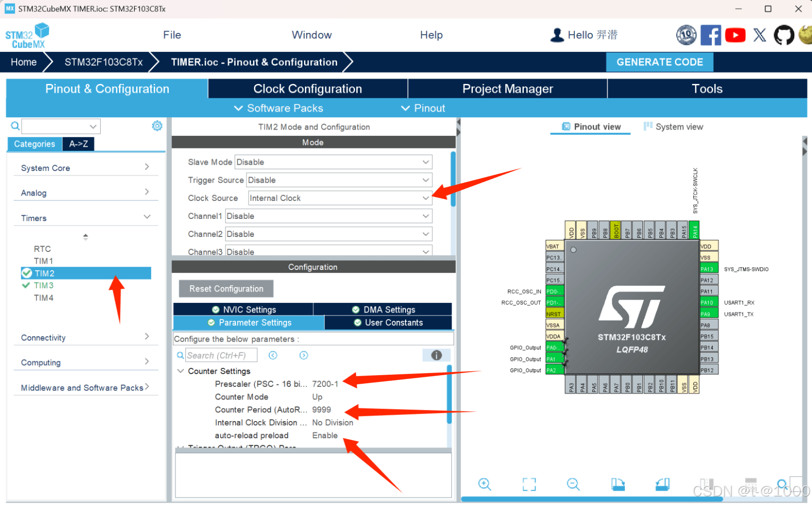812x505 pixels.
Task: Open the User Constants tab
Action: click(388, 323)
